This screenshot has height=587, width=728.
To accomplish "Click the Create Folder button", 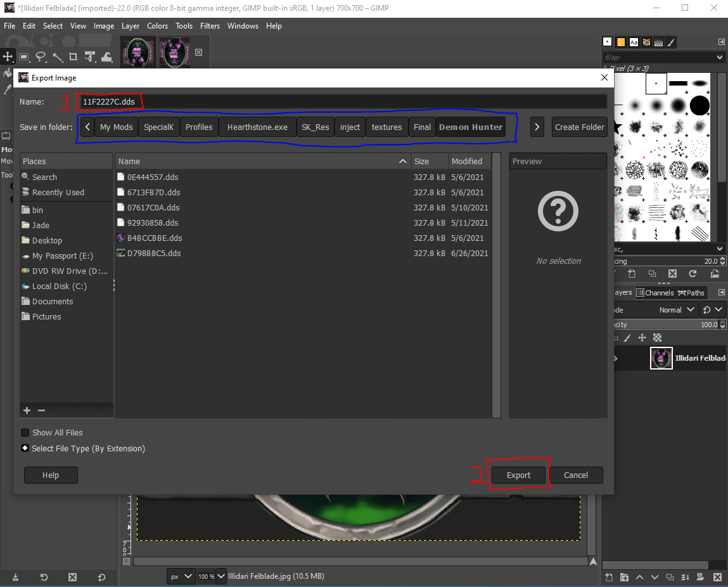I will [579, 127].
